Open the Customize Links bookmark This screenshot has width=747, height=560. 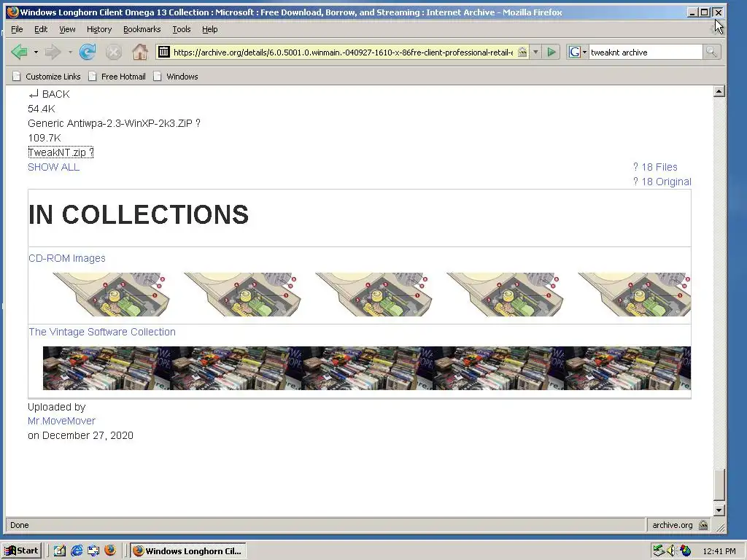[x=47, y=76]
